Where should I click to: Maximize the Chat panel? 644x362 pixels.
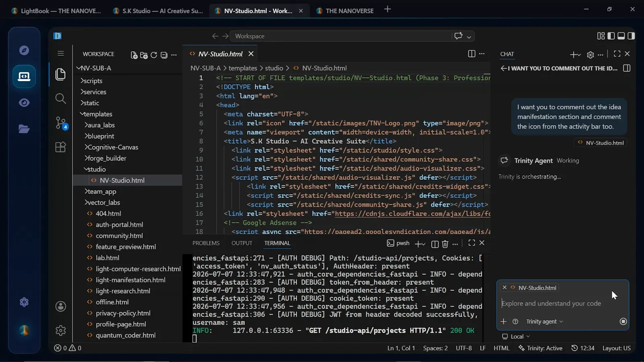point(617,53)
